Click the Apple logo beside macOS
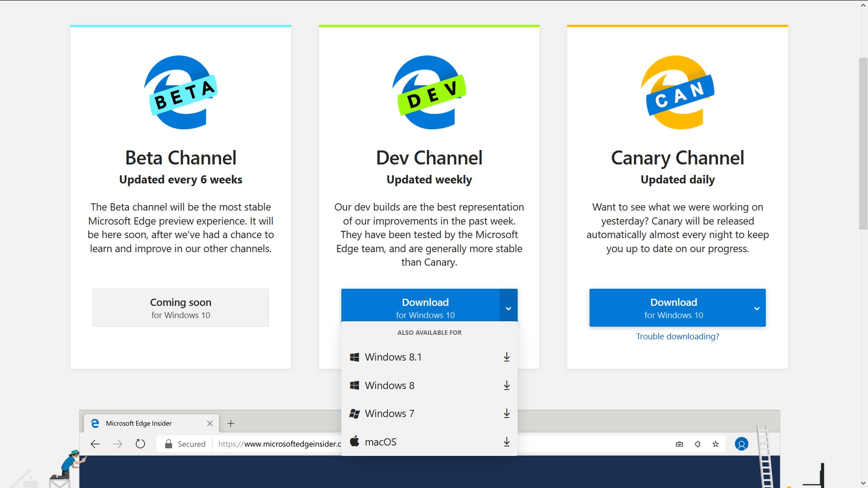This screenshot has height=488, width=868. pyautogui.click(x=355, y=441)
